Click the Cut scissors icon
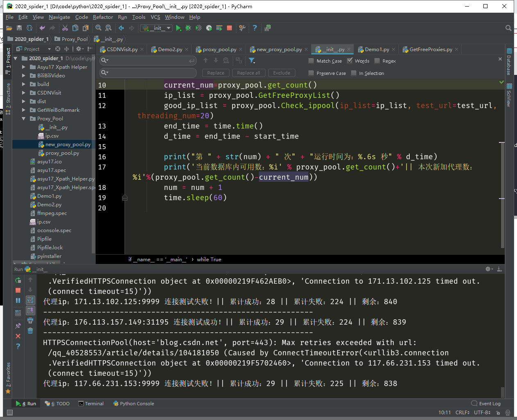This screenshot has width=517, height=420. [x=65, y=28]
